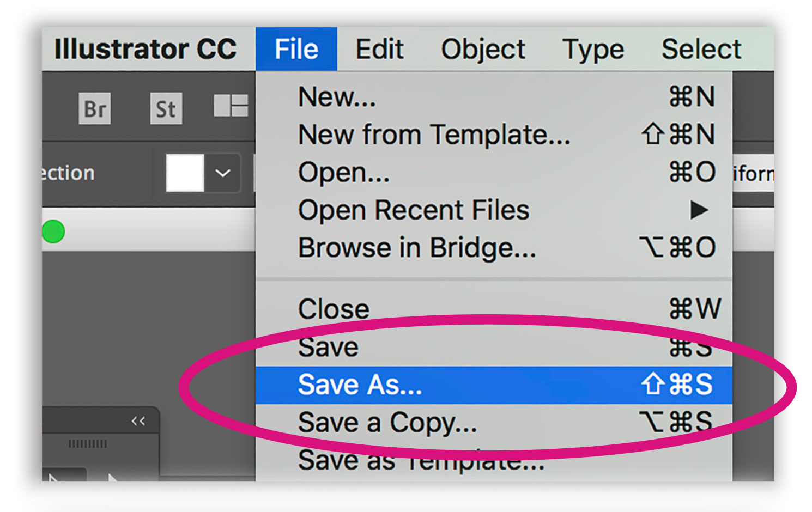812x512 pixels.
Task: Click the green status indicator dot
Action: click(x=52, y=232)
